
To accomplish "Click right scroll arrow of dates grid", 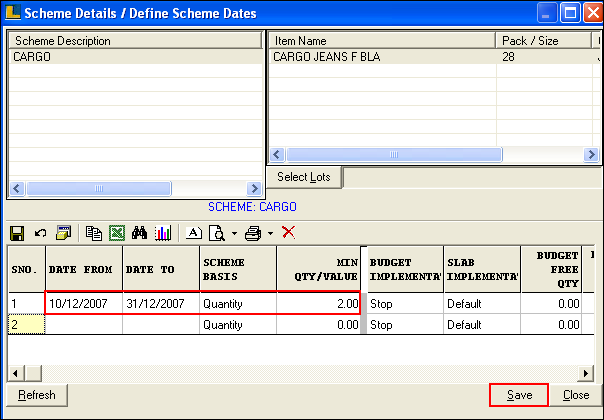I will [586, 373].
